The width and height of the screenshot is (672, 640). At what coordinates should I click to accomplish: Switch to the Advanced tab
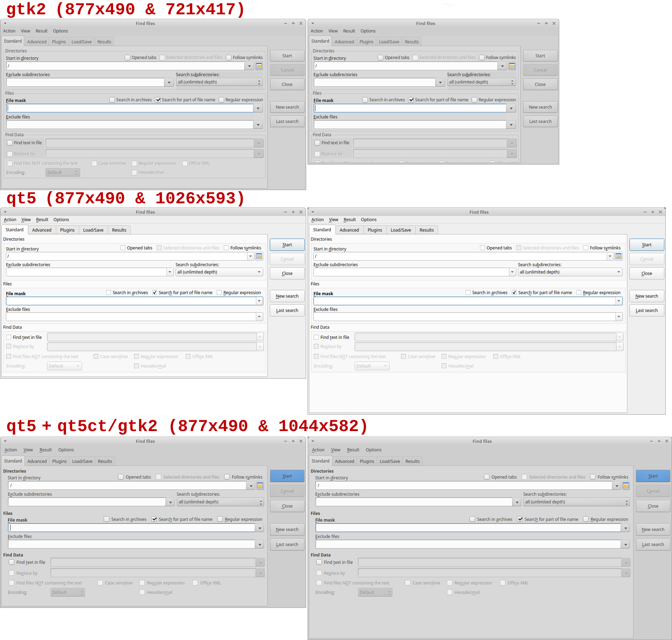coord(37,41)
